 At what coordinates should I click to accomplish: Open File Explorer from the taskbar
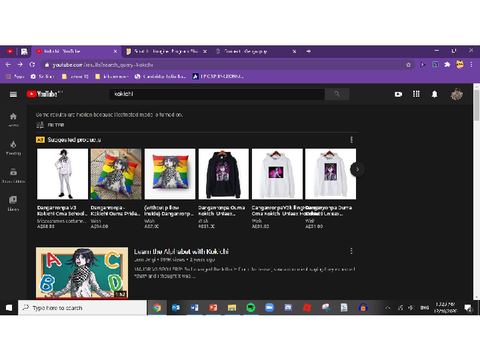point(232,308)
